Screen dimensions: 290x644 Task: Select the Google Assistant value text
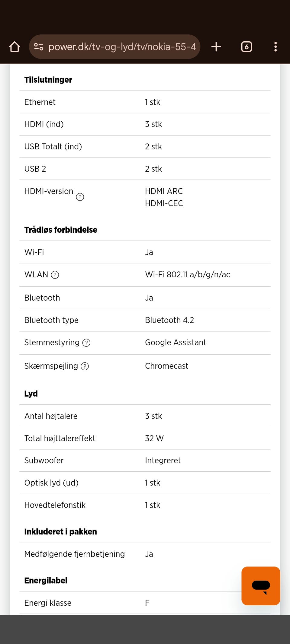pyautogui.click(x=176, y=343)
